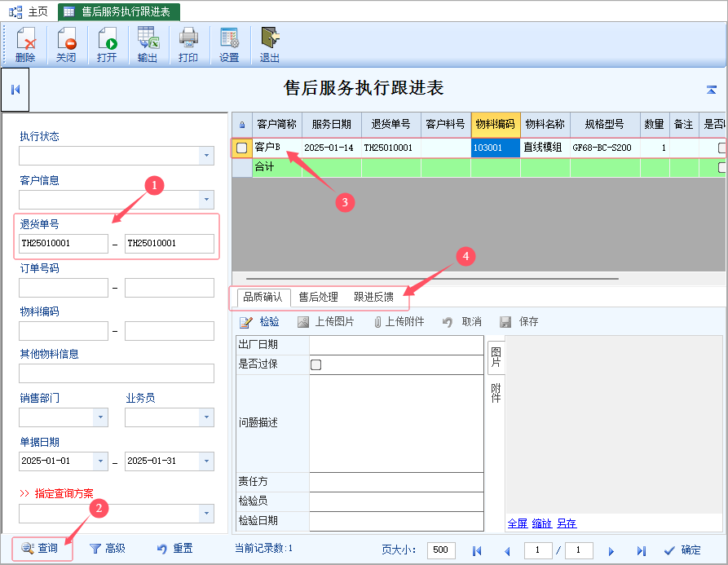Image resolution: width=728 pixels, height=565 pixels.
Task: Open the 主页 home tab
Action: (x=29, y=11)
